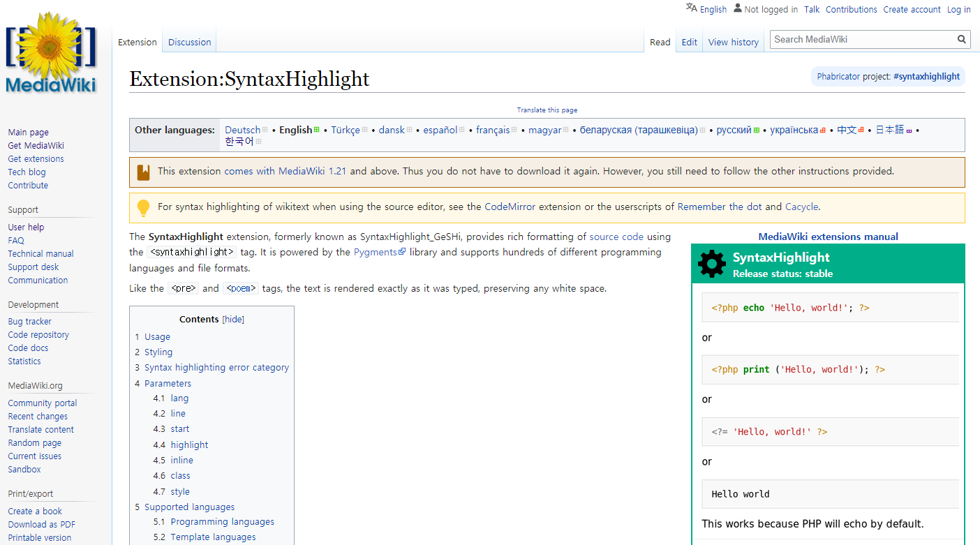Open the Talk link in top bar
The image size is (980, 545).
812,9
